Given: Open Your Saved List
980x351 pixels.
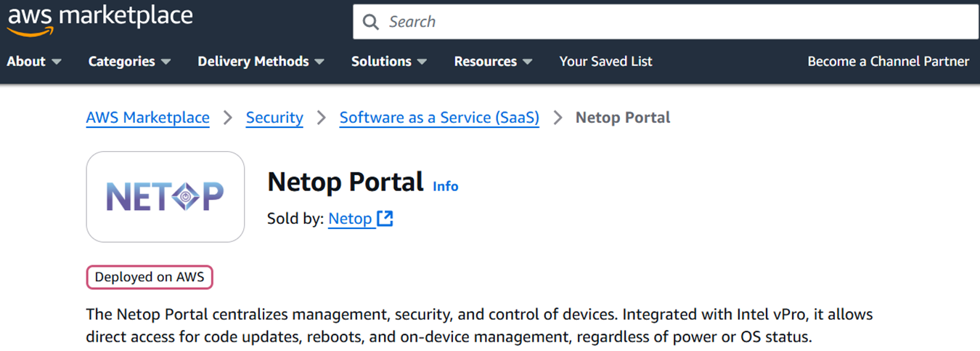Looking at the screenshot, I should 605,62.
